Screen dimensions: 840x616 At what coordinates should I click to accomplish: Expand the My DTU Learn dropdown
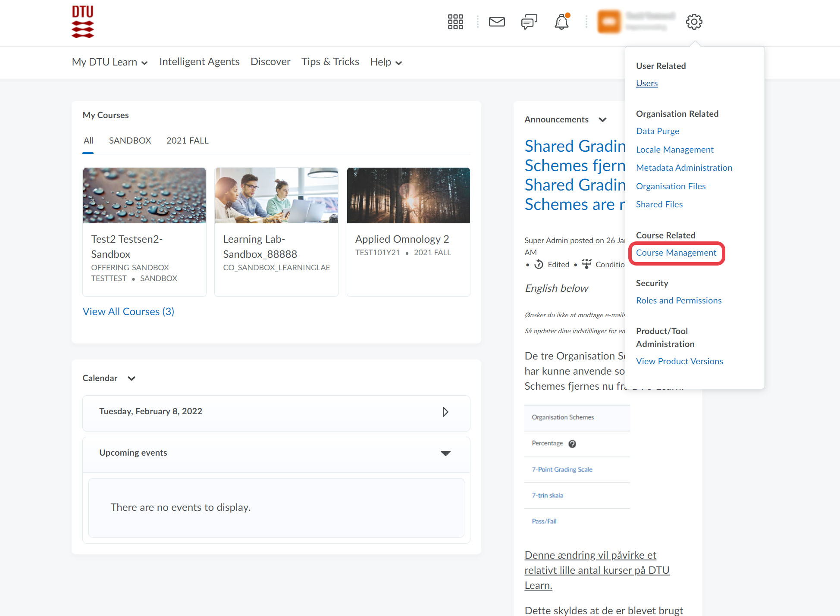[x=110, y=62]
